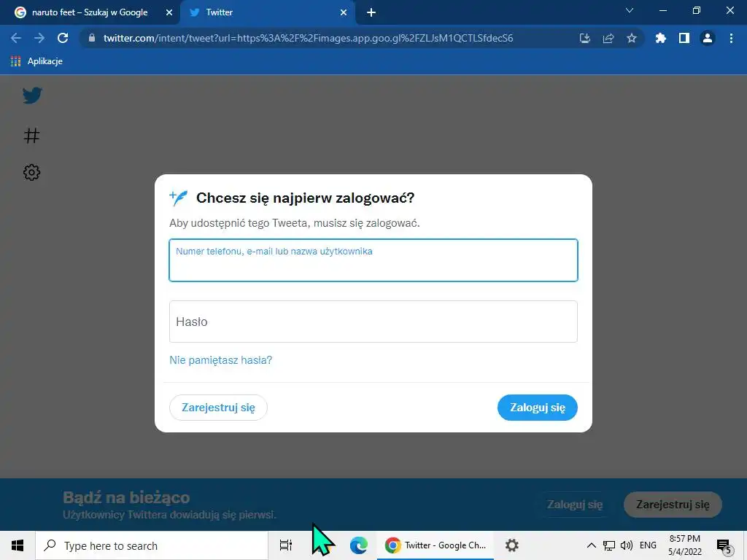This screenshot has width=747, height=560.
Task: Go back with the browser back arrow
Action: click(16, 38)
